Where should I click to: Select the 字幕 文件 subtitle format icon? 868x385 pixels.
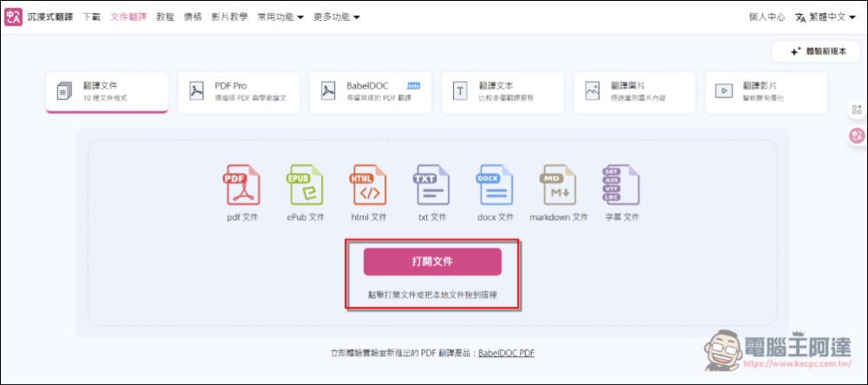pyautogui.click(x=621, y=184)
